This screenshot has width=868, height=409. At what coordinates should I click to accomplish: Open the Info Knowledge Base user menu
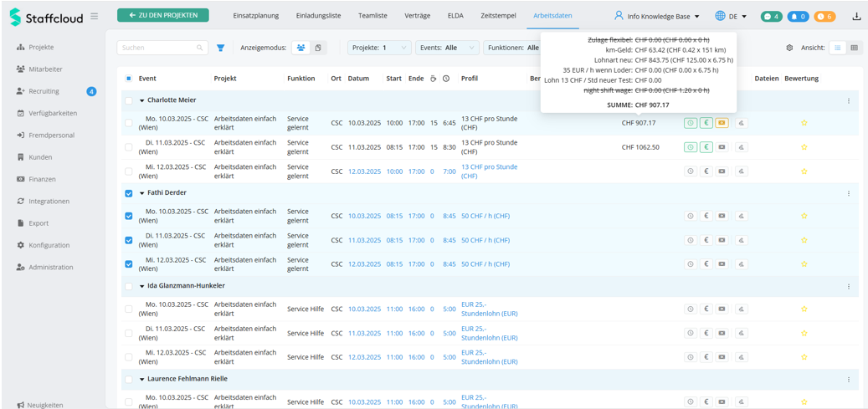point(656,16)
